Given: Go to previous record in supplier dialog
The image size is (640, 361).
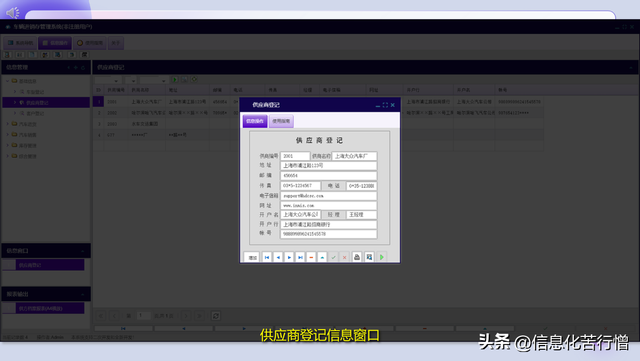Looking at the screenshot, I should click(278, 257).
